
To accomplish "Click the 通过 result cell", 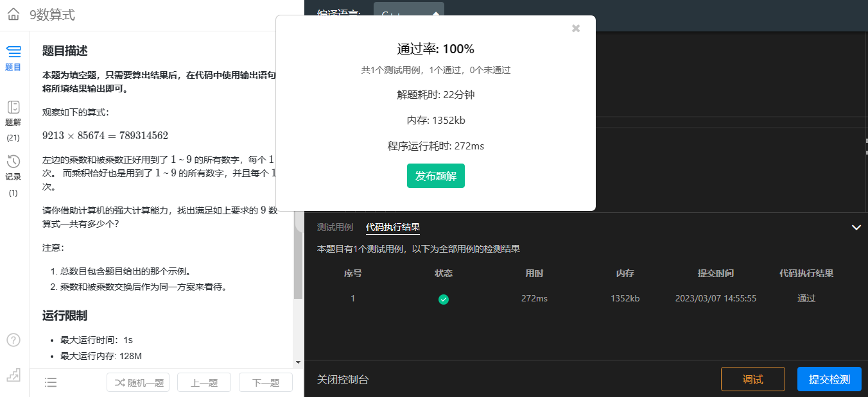I will tap(806, 299).
